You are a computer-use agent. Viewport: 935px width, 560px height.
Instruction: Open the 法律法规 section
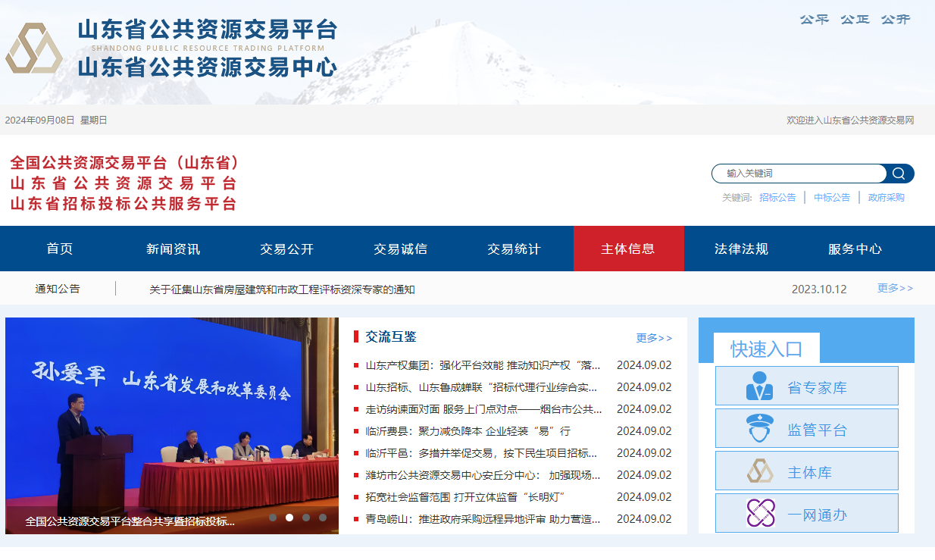pyautogui.click(x=743, y=249)
